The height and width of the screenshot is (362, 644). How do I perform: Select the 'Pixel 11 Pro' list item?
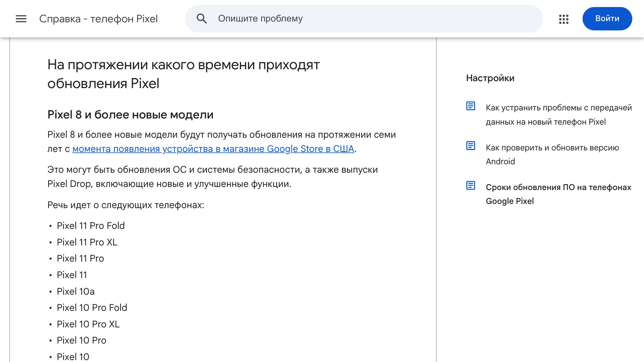(80, 259)
